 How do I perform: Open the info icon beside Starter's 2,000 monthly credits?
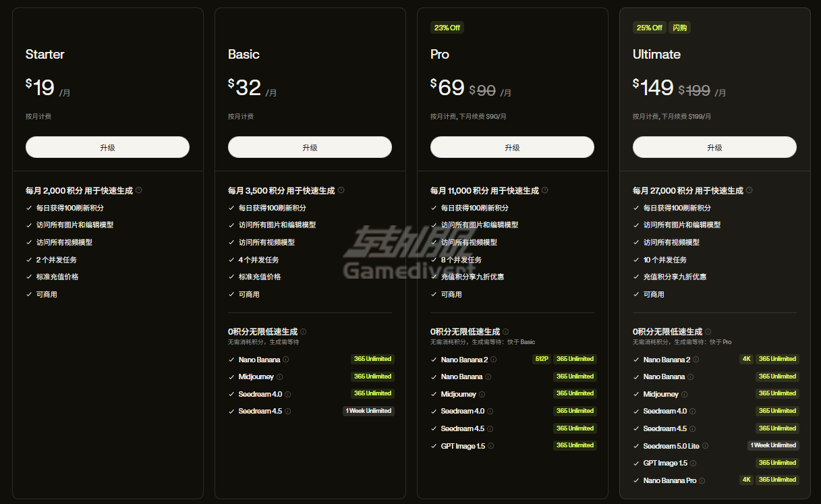(x=139, y=190)
